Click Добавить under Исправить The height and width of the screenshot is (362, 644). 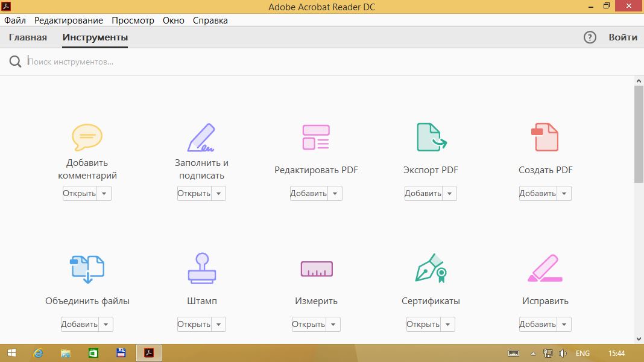pos(538,324)
